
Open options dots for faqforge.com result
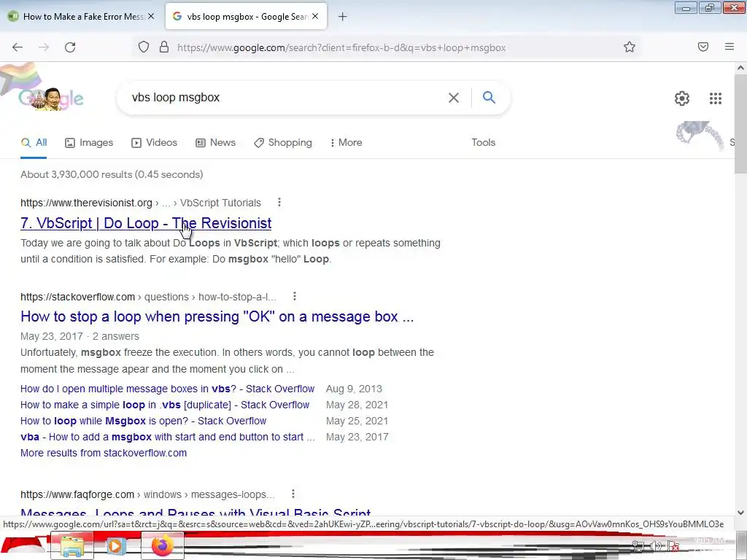point(293,494)
